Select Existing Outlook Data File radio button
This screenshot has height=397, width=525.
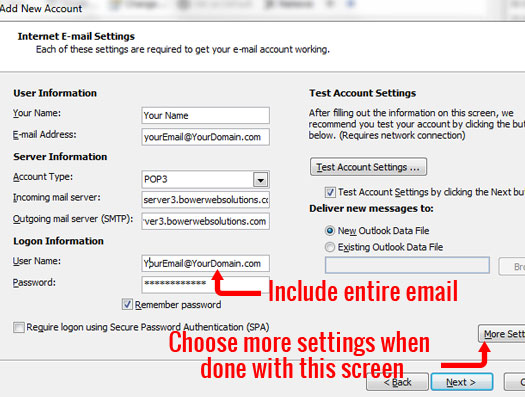click(x=330, y=247)
